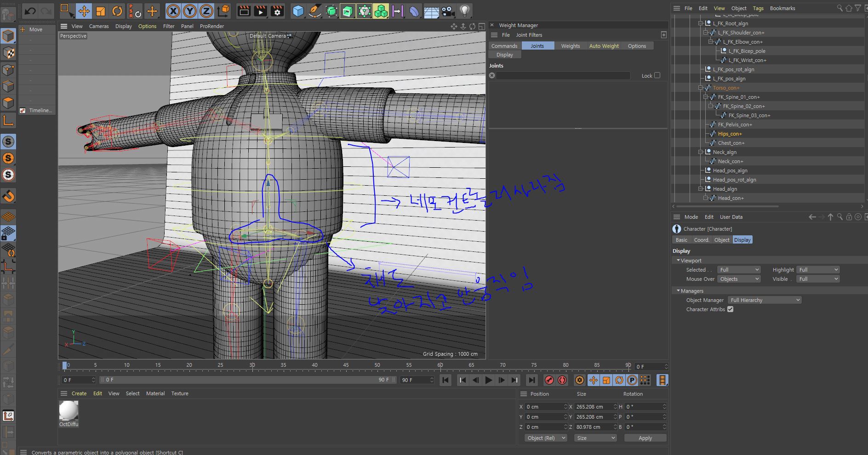Switch to Auto Weight tab

[x=604, y=46]
